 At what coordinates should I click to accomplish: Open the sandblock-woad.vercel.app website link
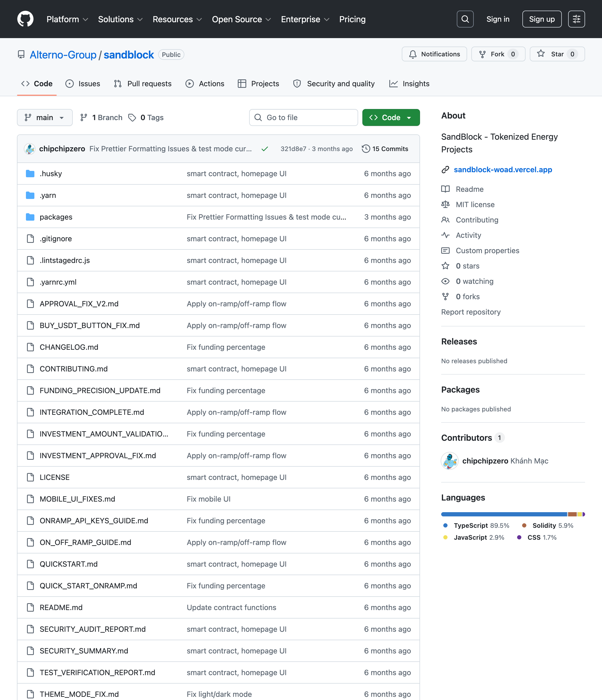click(503, 170)
